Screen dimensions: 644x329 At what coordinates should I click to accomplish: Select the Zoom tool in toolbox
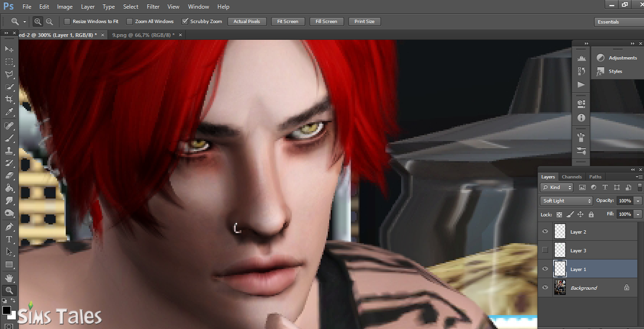pos(9,291)
